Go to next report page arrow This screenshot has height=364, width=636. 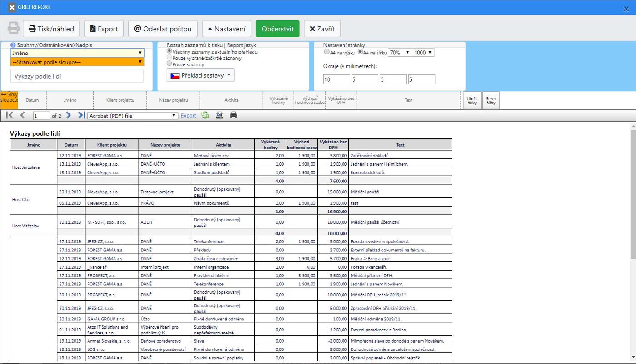(x=69, y=115)
